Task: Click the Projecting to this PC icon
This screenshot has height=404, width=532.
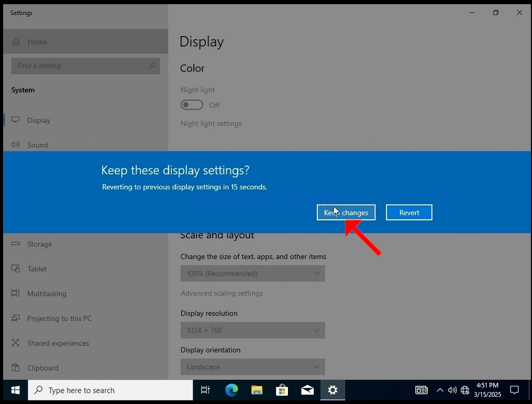Action: 15,318
